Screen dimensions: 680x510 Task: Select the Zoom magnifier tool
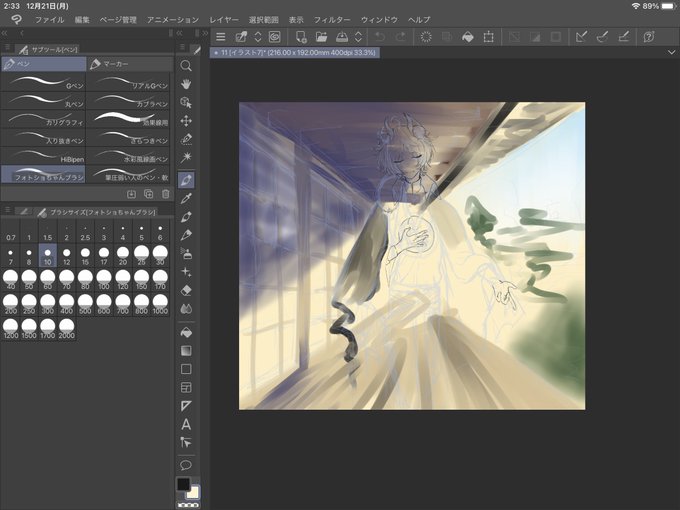[x=186, y=65]
